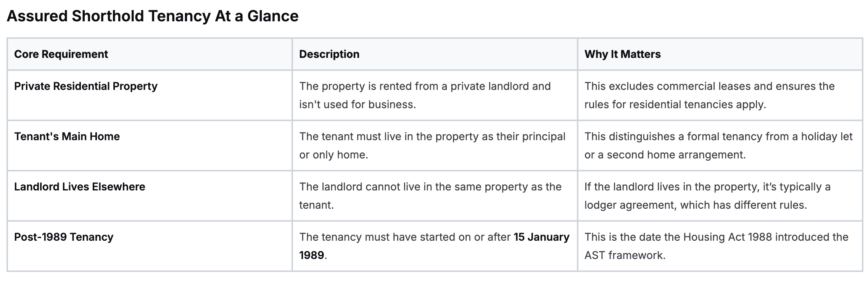Select the 'Tenant's Main Home' row label

67,136
